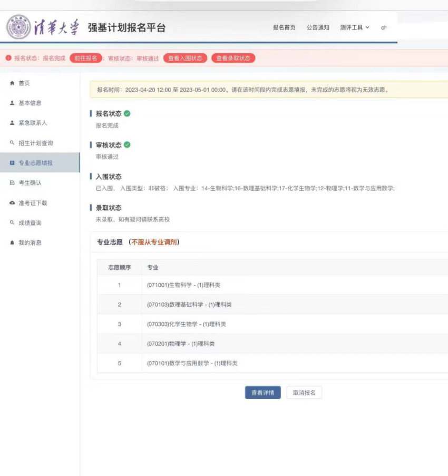Open 公告通知 in the top navigation
Image resolution: width=448 pixels, height=476 pixels.
tap(318, 27)
